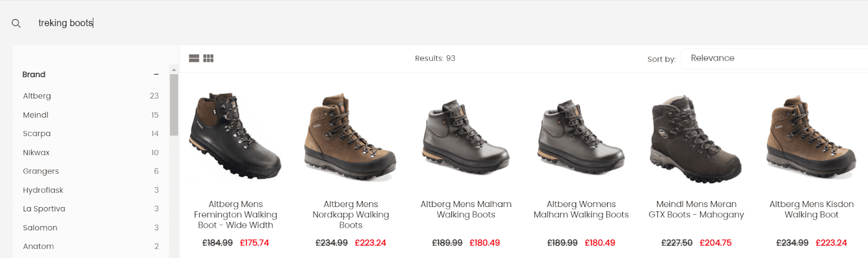Select the Grangers brand filter
Screen dimensions: 868x258
41,171
